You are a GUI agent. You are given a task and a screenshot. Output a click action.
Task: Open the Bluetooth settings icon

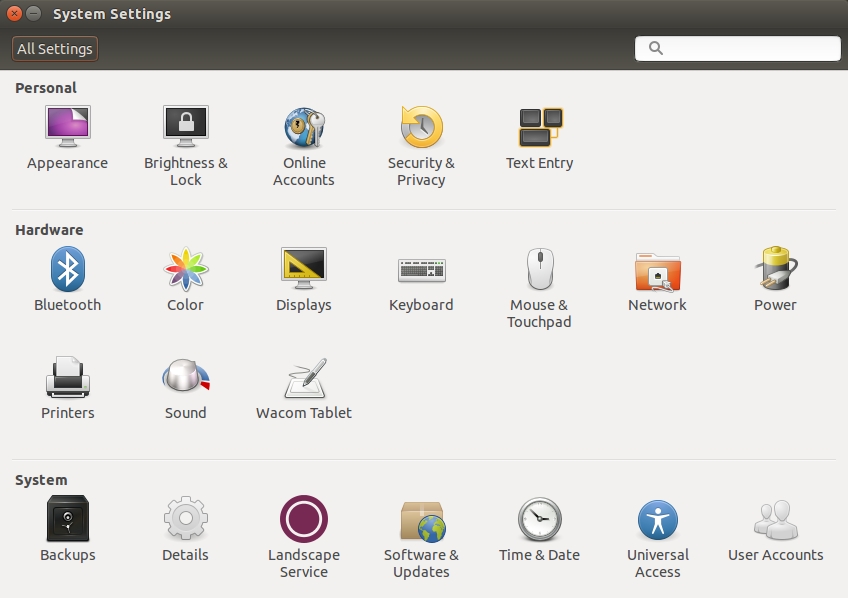[x=68, y=269]
